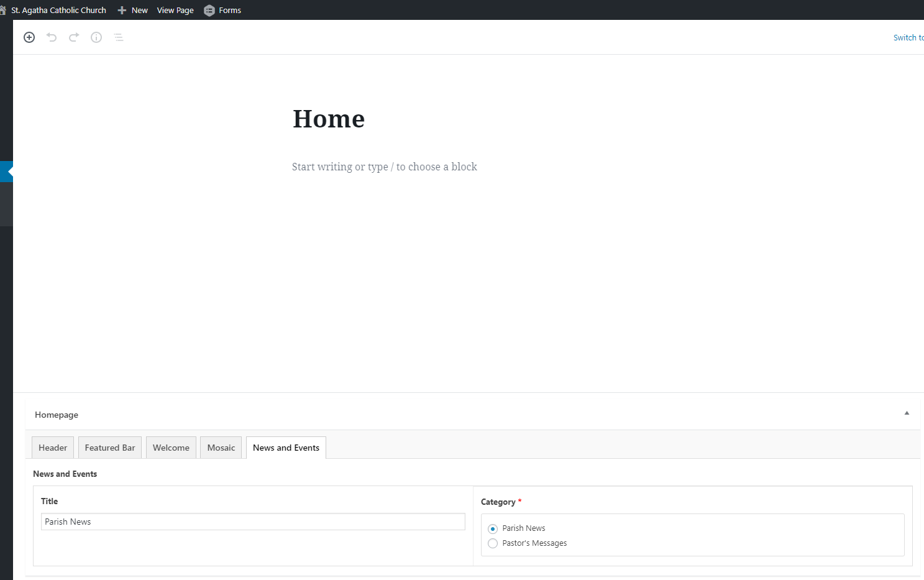The width and height of the screenshot is (924, 580).
Task: Click the home icon in admin bar
Action: pos(3,10)
